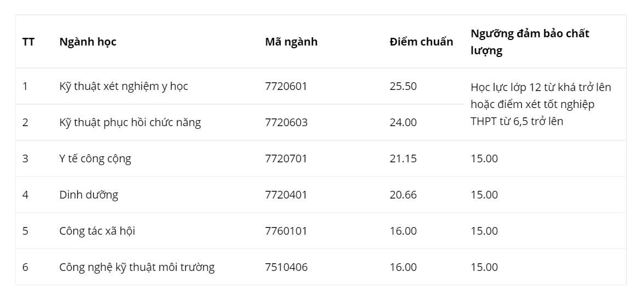Click the "Y tế công cộng" row name
This screenshot has height=306, width=644.
point(95,158)
